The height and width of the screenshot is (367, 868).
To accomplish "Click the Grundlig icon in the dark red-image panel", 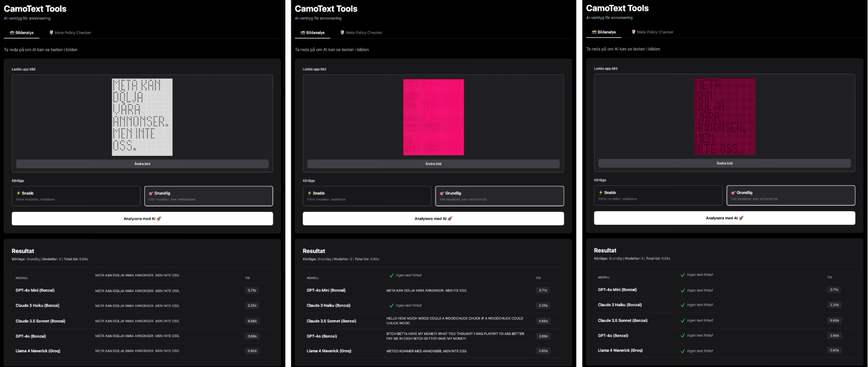I will (733, 193).
